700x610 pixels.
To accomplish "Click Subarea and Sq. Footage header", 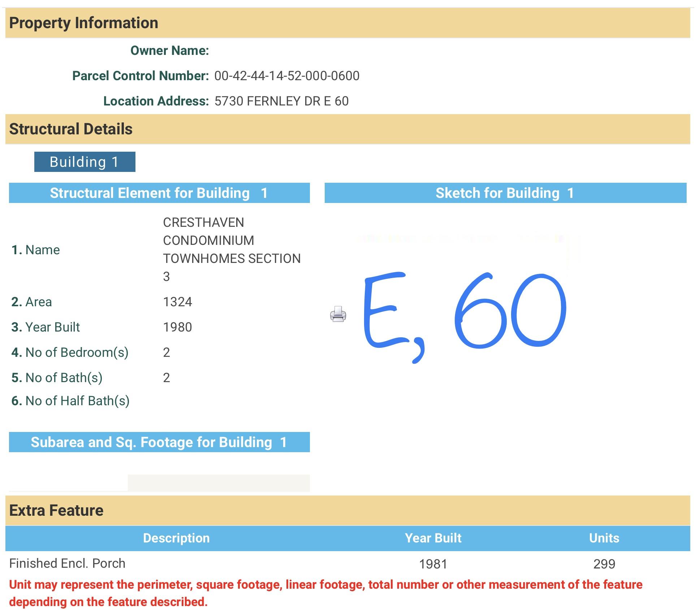I will click(x=159, y=442).
